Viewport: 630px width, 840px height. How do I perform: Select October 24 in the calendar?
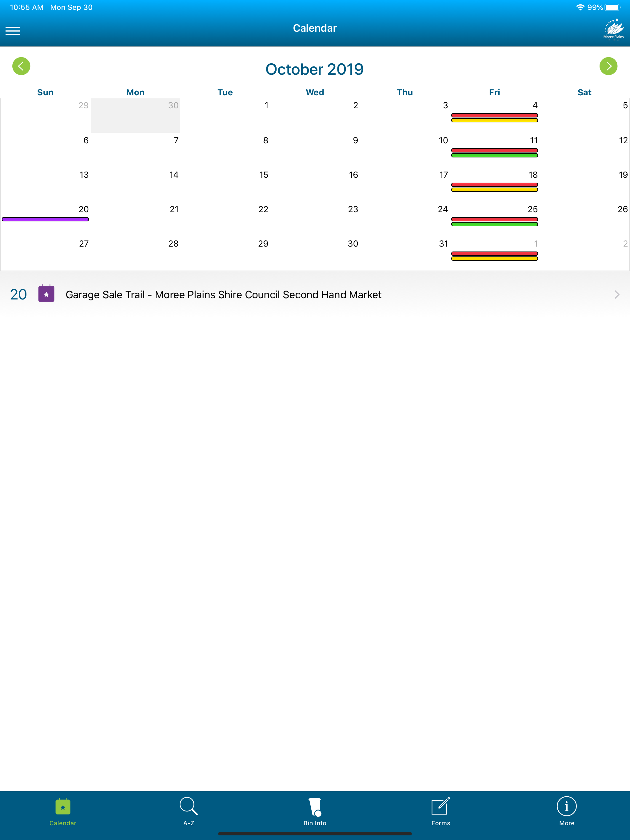405,220
